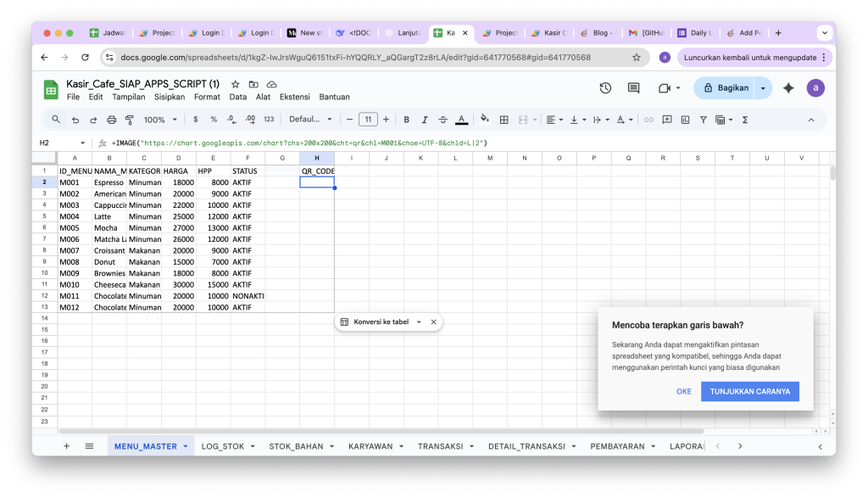Open the zoom 100% dropdown
The width and height of the screenshot is (868, 498).
(x=159, y=120)
